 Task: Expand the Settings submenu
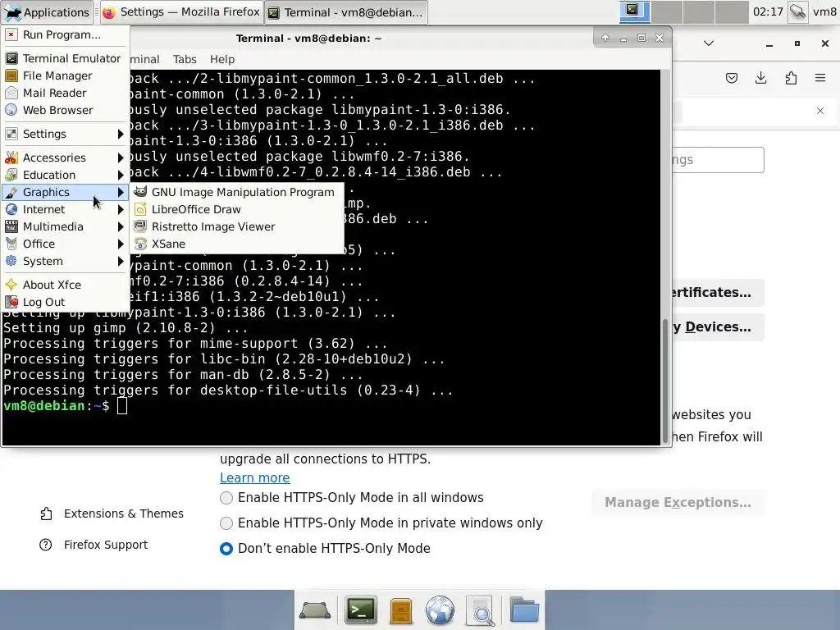coord(65,134)
